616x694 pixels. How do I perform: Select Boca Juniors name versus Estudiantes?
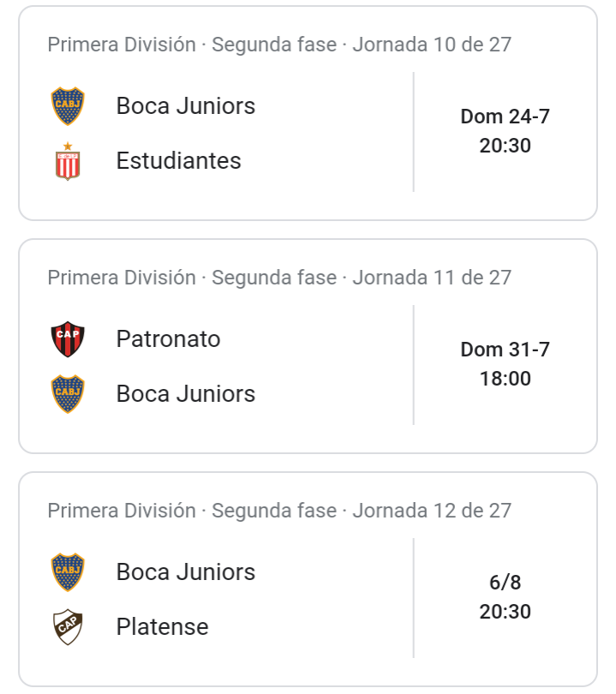point(185,106)
